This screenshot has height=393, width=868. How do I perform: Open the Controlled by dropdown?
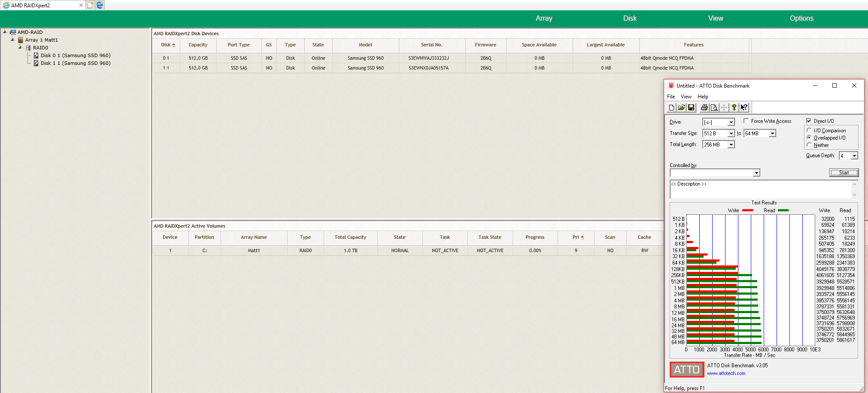point(756,173)
